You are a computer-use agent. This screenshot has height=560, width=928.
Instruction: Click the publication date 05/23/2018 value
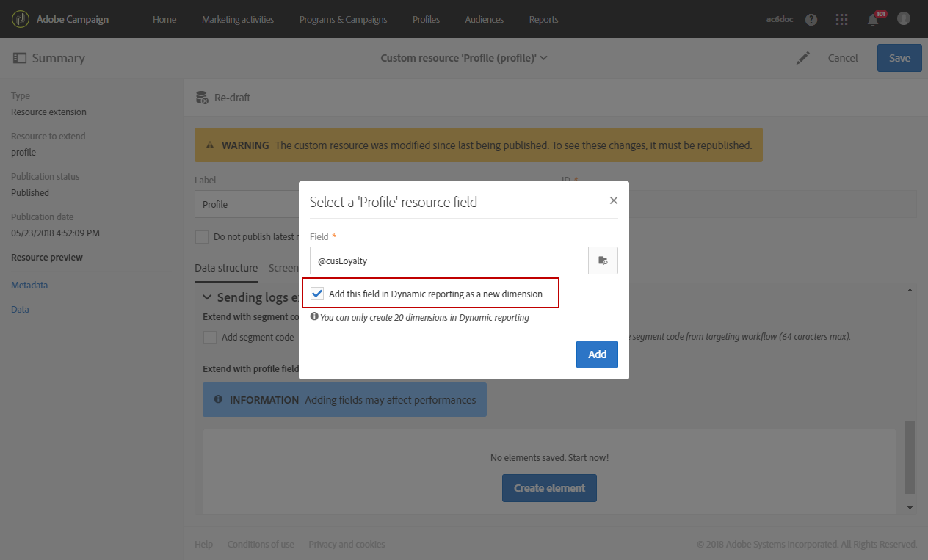pos(55,233)
